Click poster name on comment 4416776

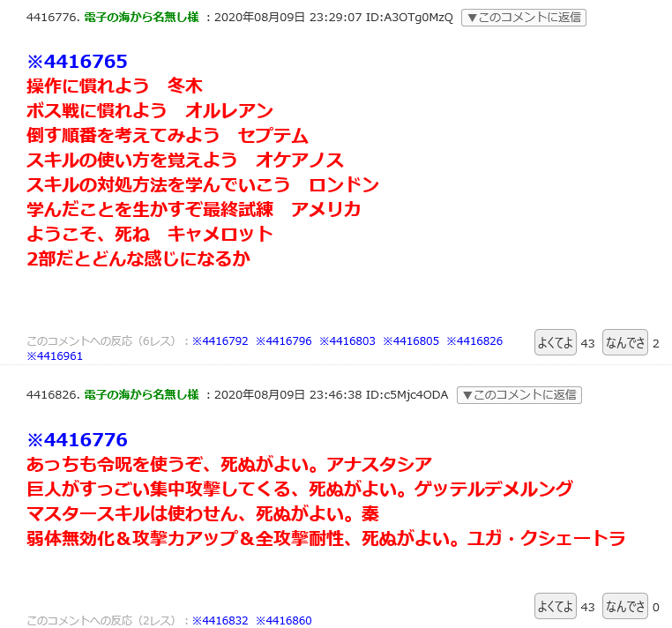point(141,18)
